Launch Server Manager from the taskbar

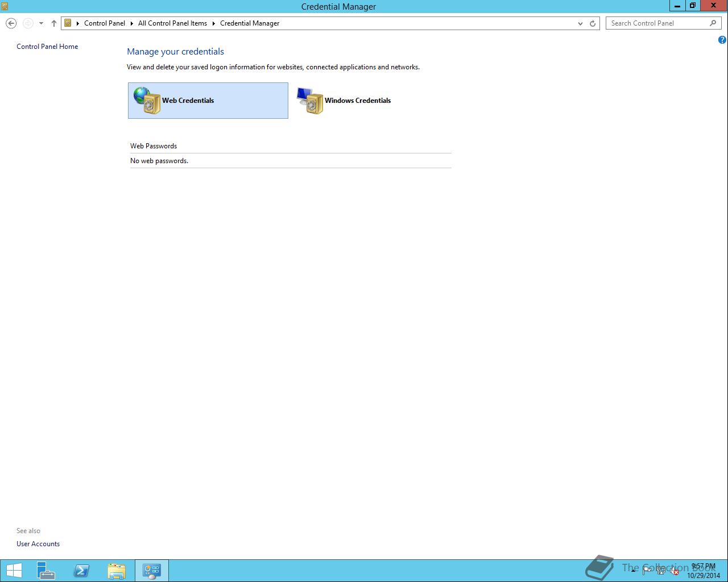(46, 571)
